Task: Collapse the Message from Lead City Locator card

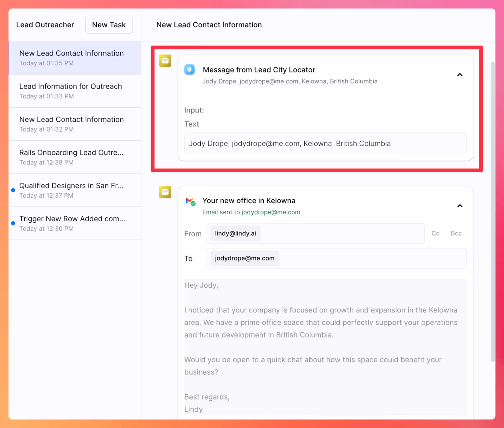Action: coord(460,75)
